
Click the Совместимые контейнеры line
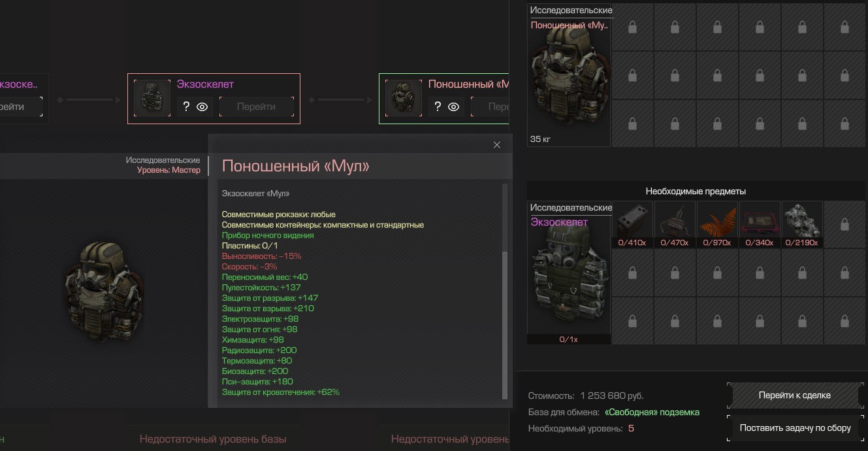(323, 225)
